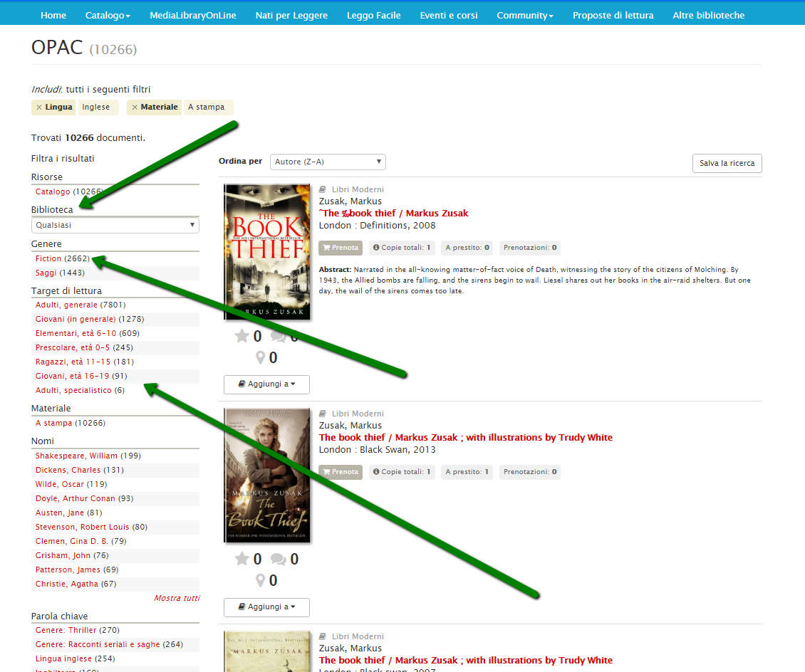Go to MediaLibraryOnLine in the navigation bar
The width and height of the screenshot is (805, 672).
(192, 15)
